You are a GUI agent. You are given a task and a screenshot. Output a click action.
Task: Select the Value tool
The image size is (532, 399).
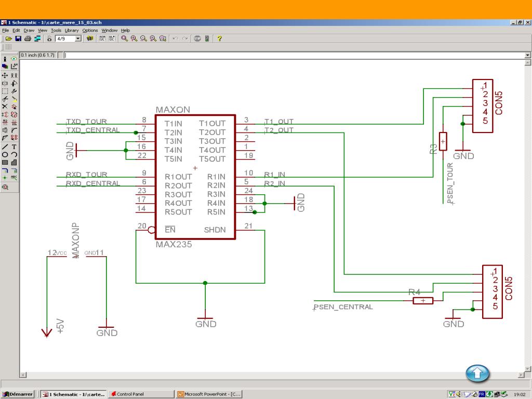(14, 123)
